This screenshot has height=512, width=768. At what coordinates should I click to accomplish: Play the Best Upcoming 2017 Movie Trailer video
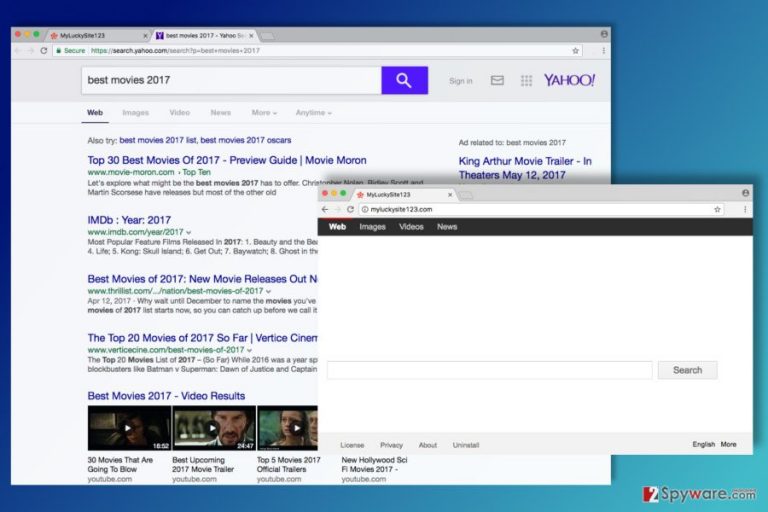tap(214, 428)
